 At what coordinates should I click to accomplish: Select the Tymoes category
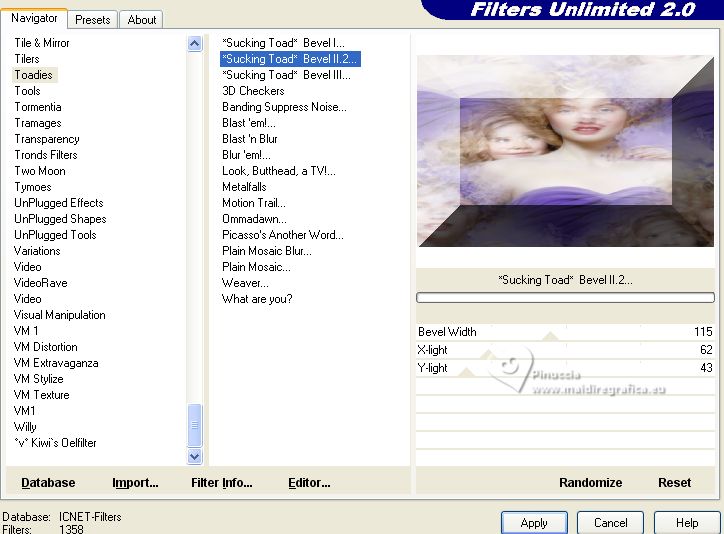(x=33, y=187)
